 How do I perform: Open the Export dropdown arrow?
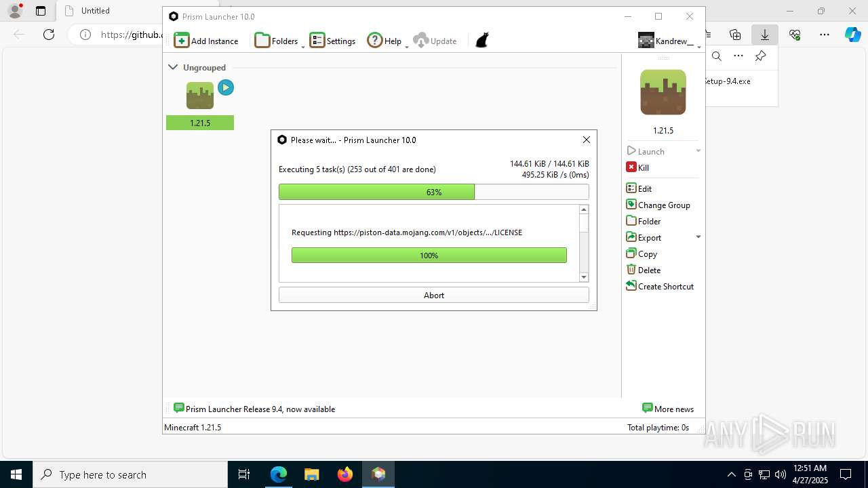tap(698, 237)
